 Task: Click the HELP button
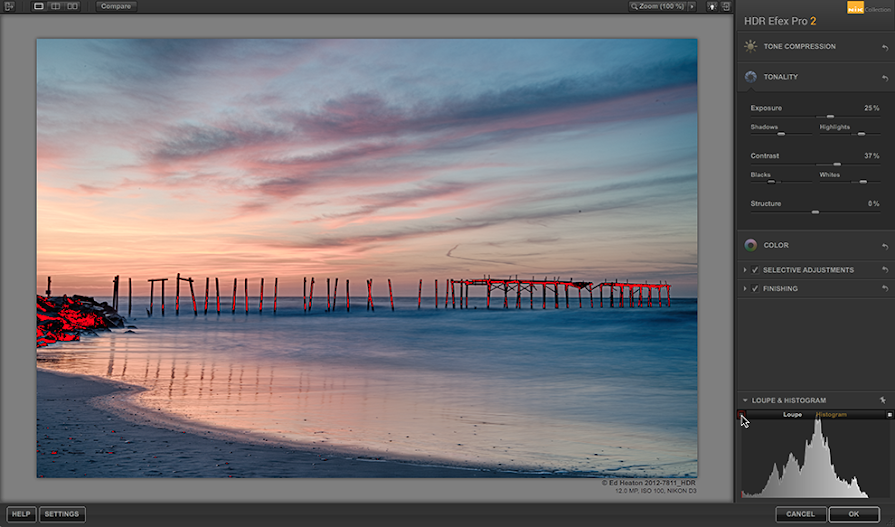(x=21, y=514)
